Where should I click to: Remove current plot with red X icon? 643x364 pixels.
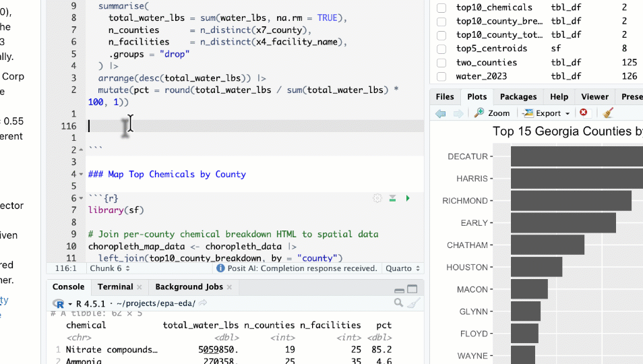[583, 113]
